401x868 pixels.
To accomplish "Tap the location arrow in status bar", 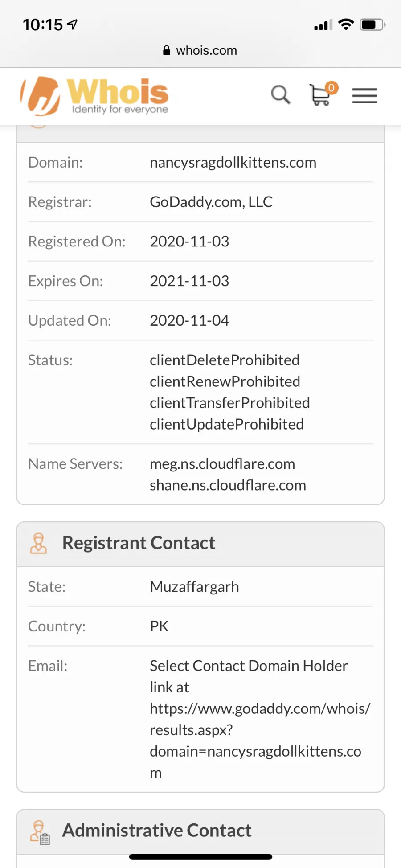I will 72,24.
